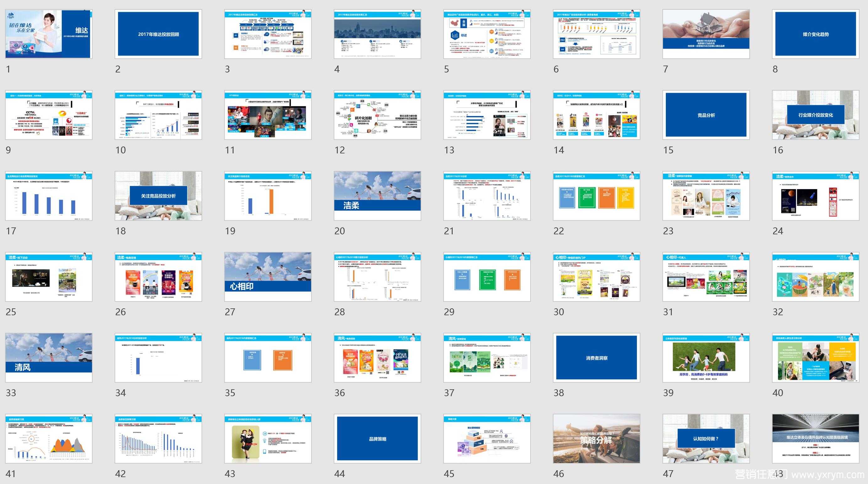Screen dimensions: 868x484
Task: Select slide 6 with orange bar charts
Action: [596, 34]
